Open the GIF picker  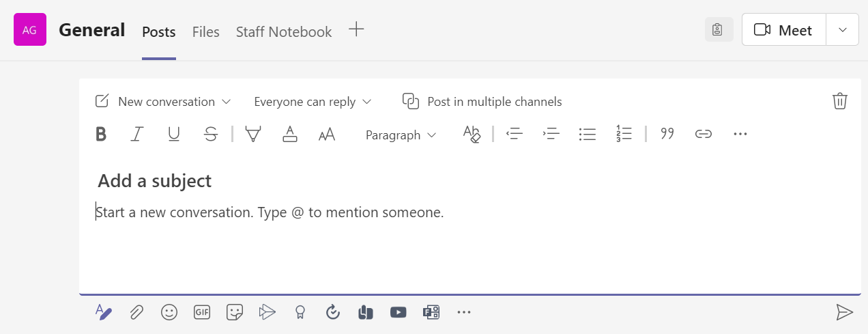click(x=202, y=312)
